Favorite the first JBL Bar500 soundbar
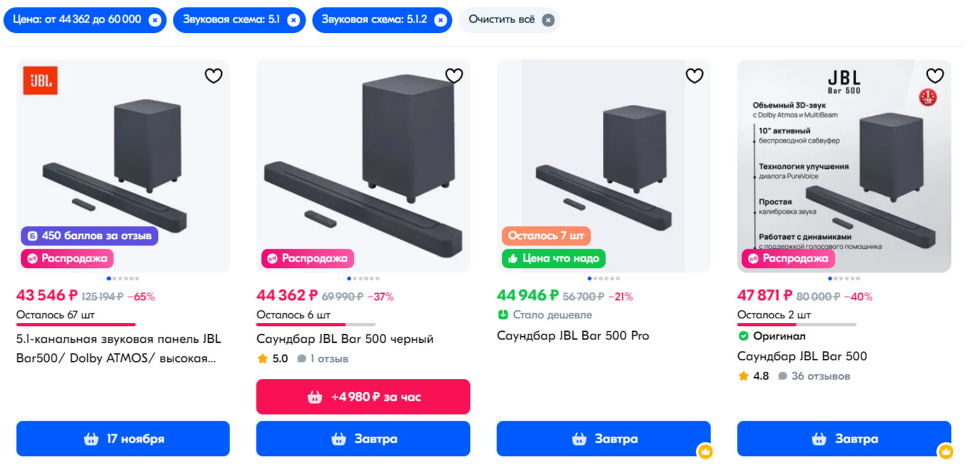Viewport: 980px width, 469px height. [213, 76]
